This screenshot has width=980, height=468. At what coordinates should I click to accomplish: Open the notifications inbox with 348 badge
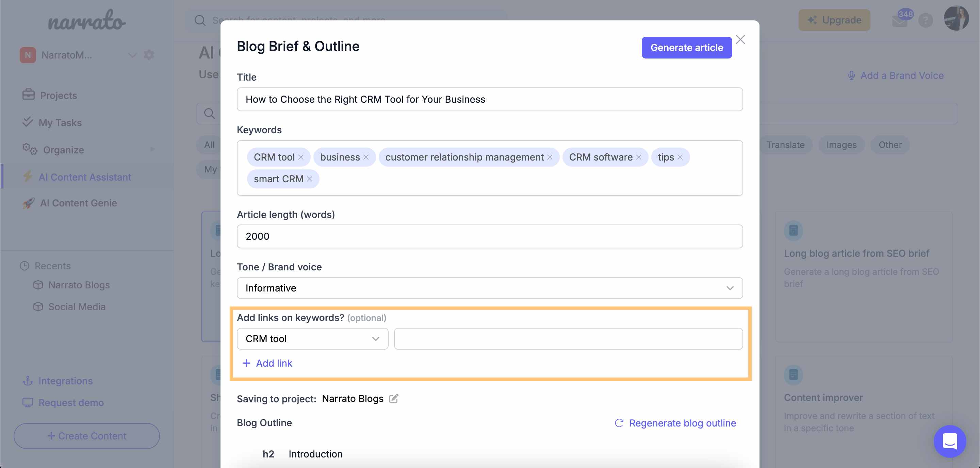(x=899, y=20)
